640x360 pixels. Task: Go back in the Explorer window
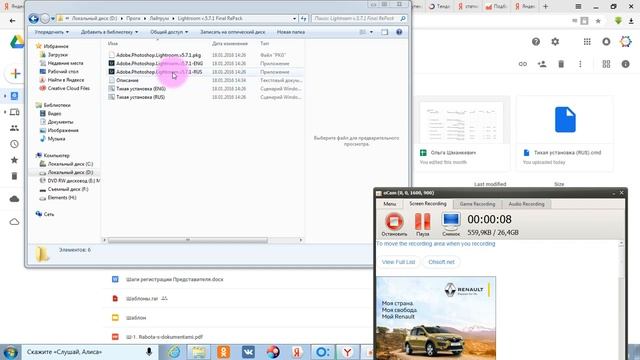pos(33,18)
